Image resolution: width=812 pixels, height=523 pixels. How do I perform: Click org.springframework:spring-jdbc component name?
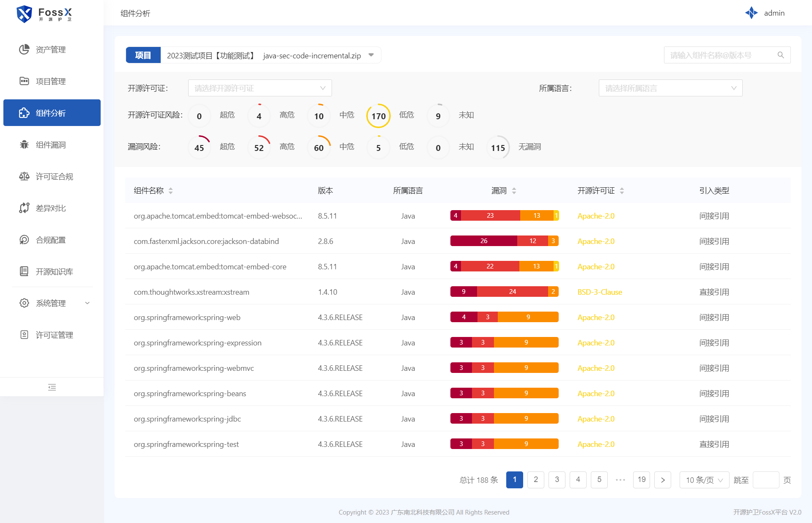pyautogui.click(x=187, y=419)
